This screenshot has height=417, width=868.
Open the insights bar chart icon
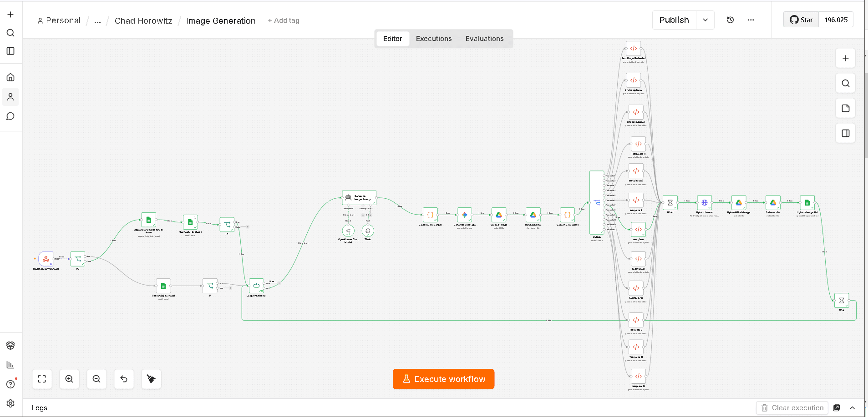(x=10, y=365)
